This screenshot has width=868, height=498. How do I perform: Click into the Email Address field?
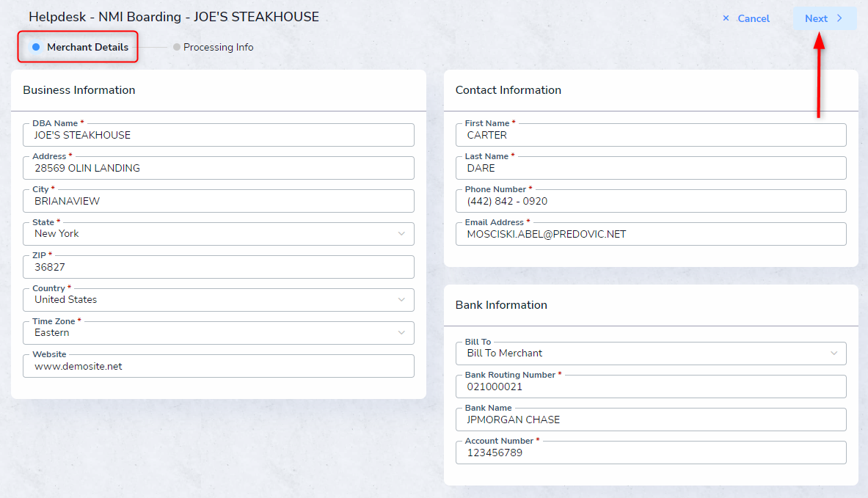coord(651,234)
